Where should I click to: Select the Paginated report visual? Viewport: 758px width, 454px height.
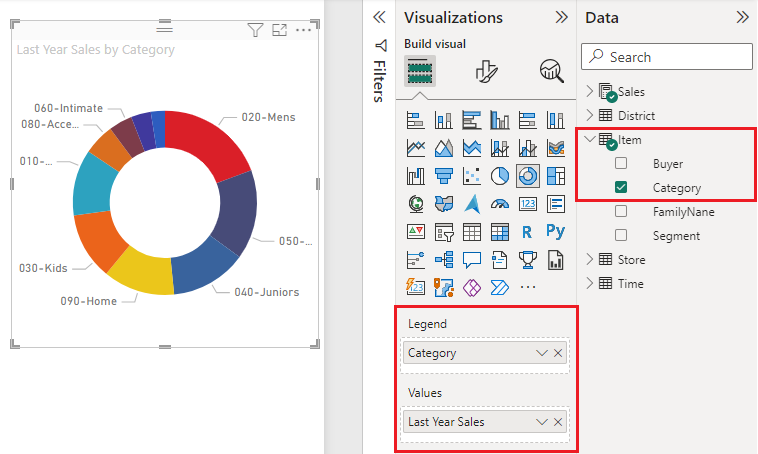(x=555, y=260)
